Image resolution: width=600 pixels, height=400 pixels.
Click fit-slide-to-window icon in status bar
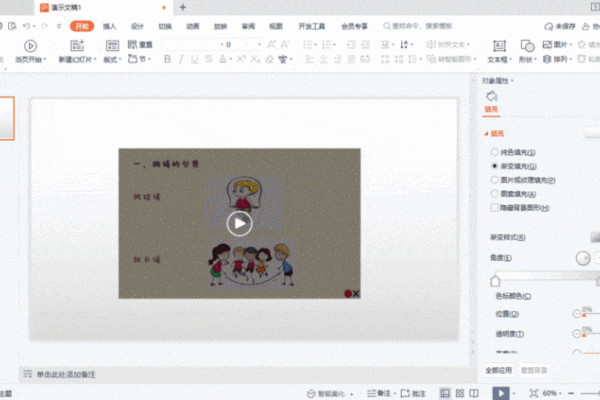tap(533, 393)
